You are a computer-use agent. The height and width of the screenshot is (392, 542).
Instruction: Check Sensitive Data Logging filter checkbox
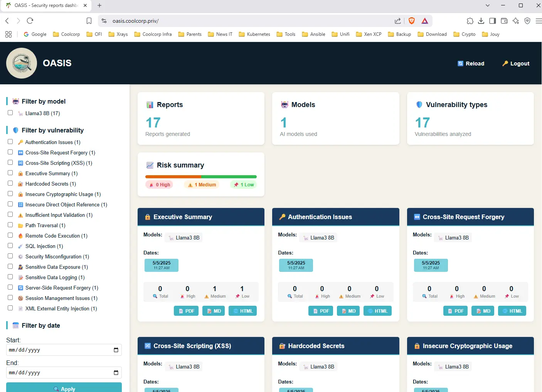point(10,277)
